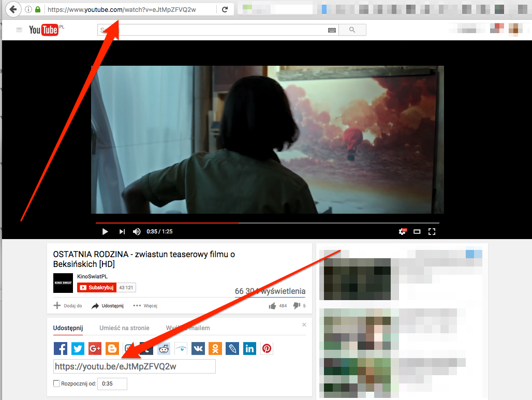Open the player settings gear
Image resolution: width=532 pixels, height=400 pixels.
403,231
